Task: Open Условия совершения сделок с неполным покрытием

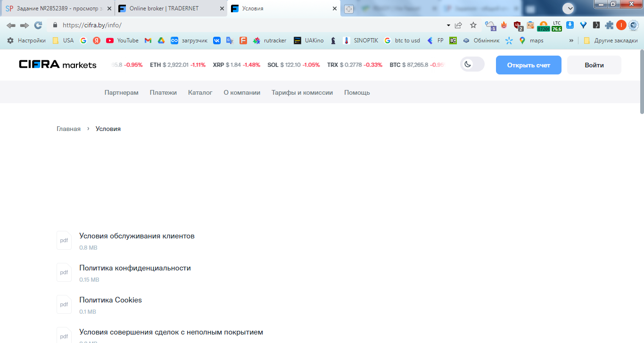Action: point(171,332)
